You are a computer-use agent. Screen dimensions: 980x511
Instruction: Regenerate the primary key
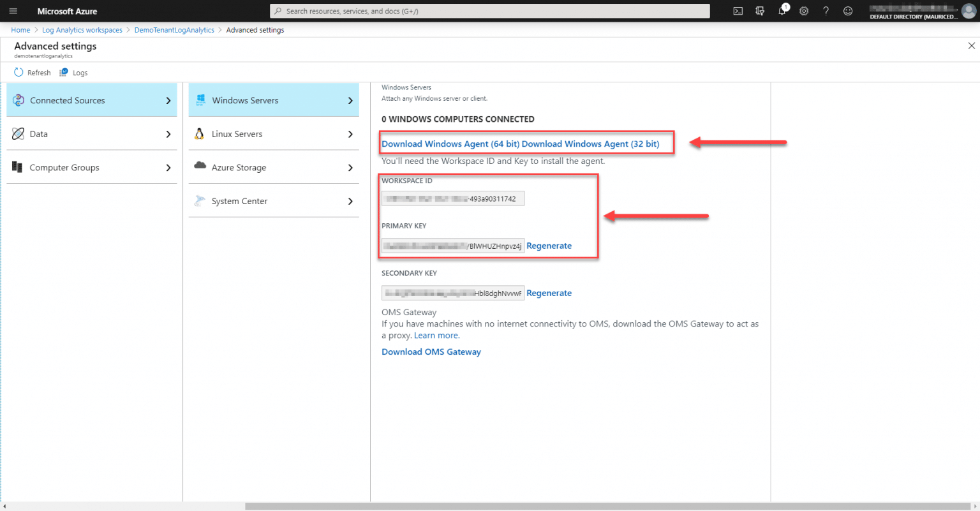[x=549, y=246]
